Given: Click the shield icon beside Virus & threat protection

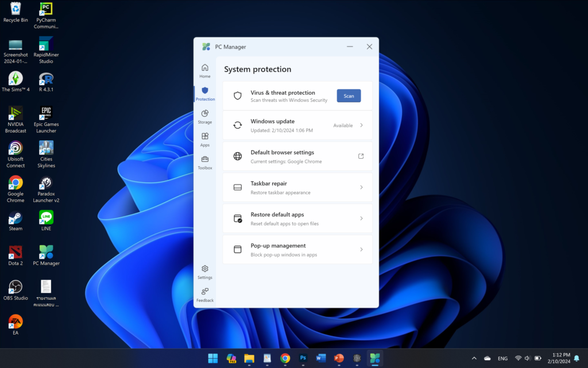Looking at the screenshot, I should tap(237, 96).
